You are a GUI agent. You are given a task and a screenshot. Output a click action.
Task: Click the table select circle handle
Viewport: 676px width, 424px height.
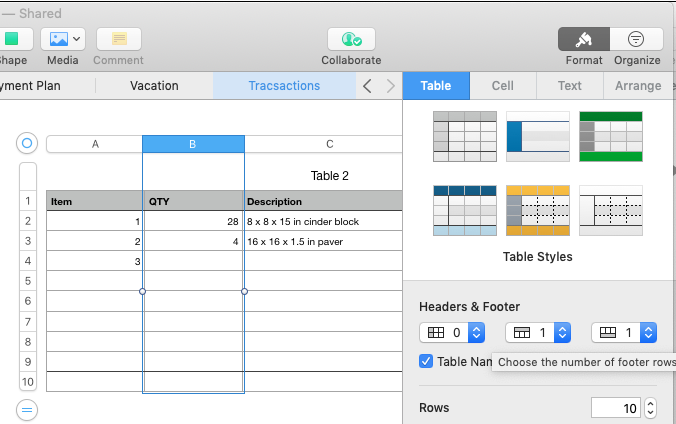click(x=27, y=143)
